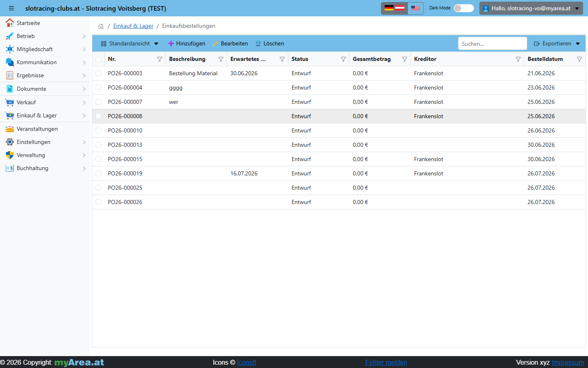This screenshot has width=588, height=368.
Task: Click the Einkauf & Lager basket icon
Action: click(x=10, y=115)
